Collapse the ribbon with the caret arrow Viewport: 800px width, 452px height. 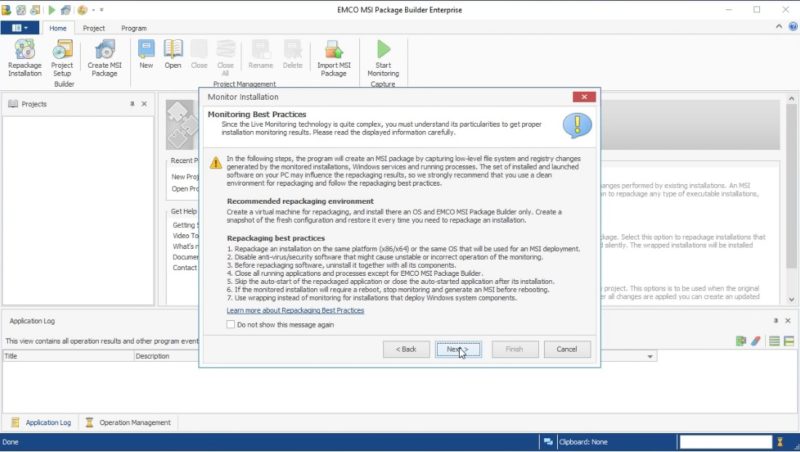coord(779,27)
